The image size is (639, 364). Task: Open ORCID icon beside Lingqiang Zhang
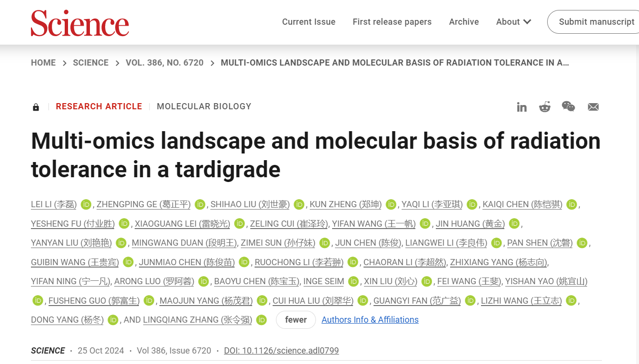tap(262, 320)
